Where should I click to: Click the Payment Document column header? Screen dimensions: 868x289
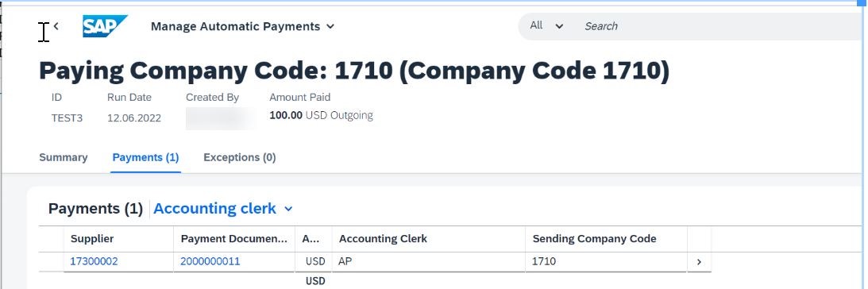pyautogui.click(x=234, y=239)
